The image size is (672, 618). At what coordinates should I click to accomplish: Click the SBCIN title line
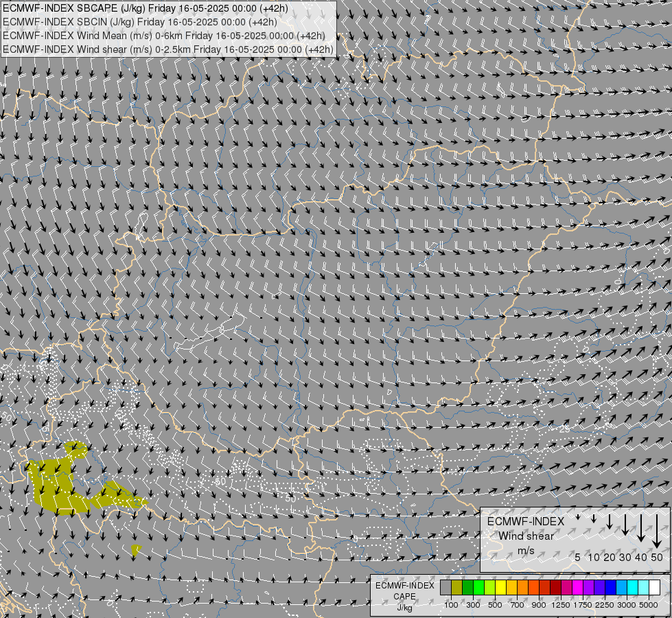(140, 22)
